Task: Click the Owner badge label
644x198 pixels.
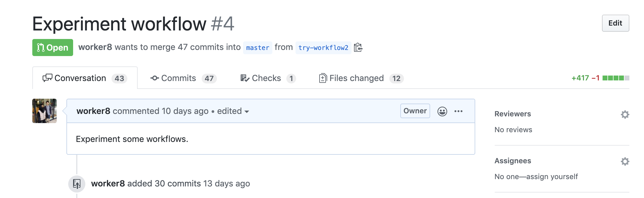Action: pos(415,111)
